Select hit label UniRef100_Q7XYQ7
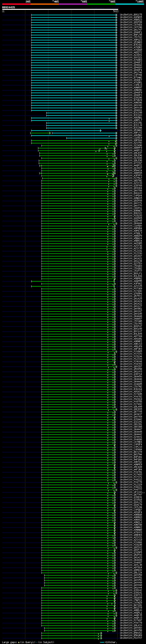Viewport: 146px width, 644px height. [131, 163]
